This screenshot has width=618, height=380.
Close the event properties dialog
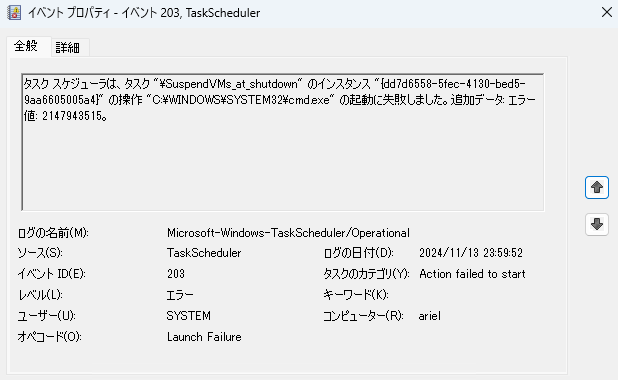pyautogui.click(x=607, y=12)
